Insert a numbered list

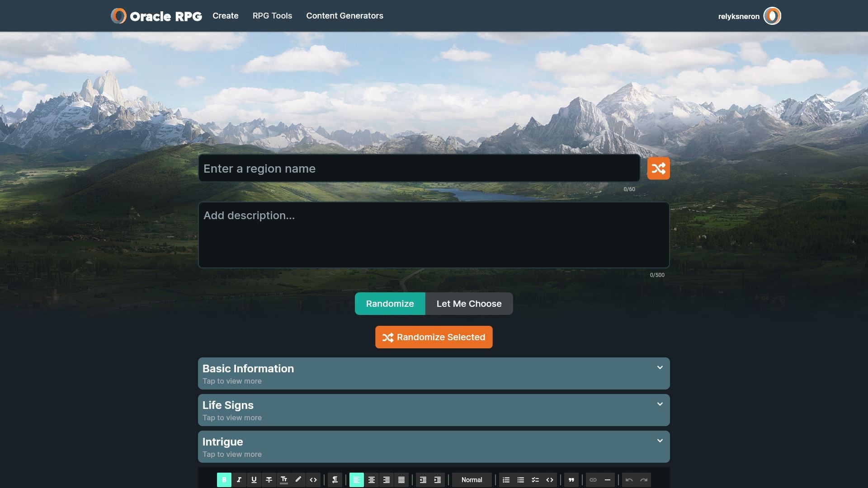(x=506, y=480)
